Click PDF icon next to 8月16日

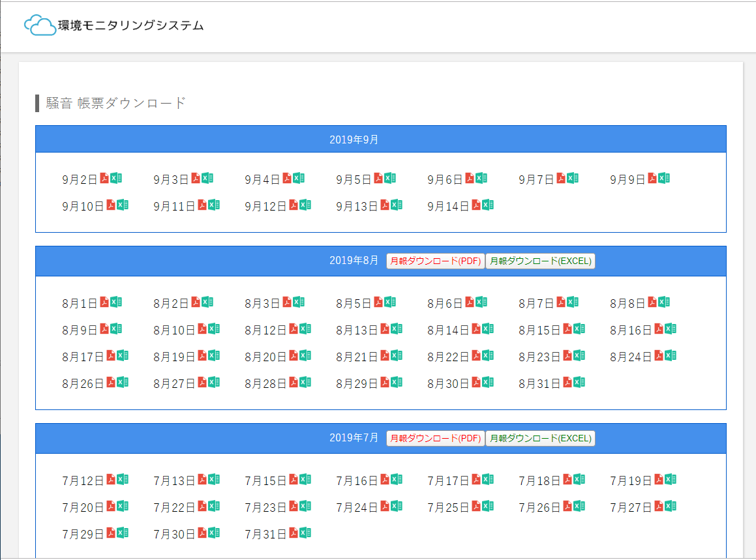click(658, 329)
